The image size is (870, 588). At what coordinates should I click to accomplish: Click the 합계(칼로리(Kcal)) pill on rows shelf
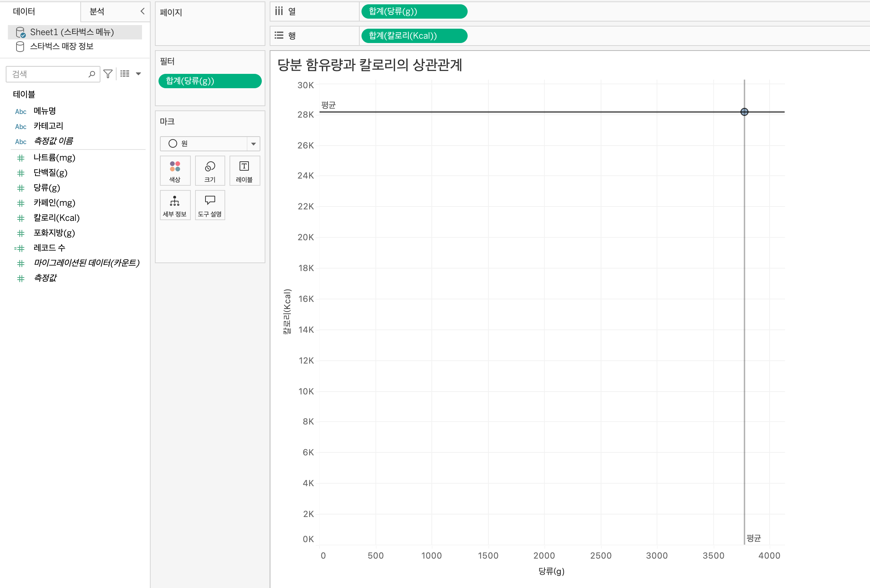click(x=414, y=35)
